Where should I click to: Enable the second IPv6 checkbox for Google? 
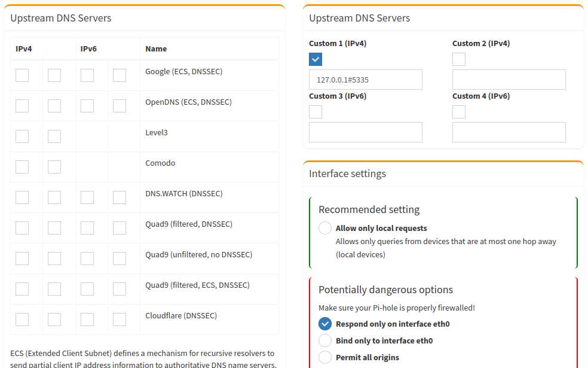(x=120, y=75)
